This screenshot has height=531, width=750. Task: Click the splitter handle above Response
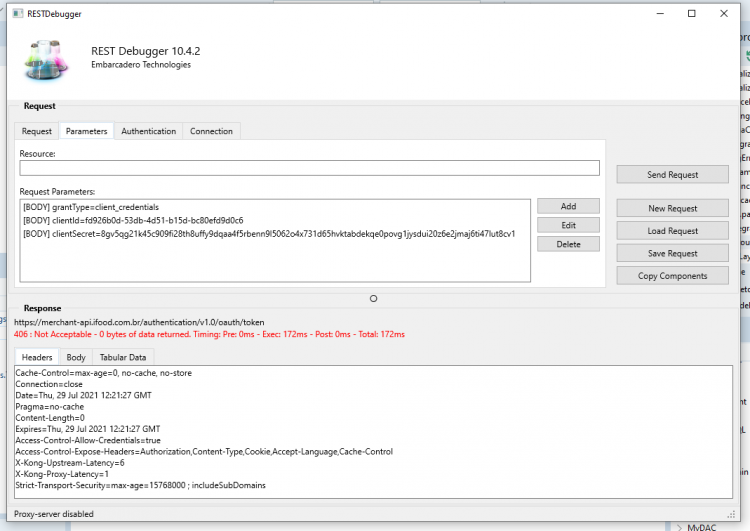pos(374,299)
